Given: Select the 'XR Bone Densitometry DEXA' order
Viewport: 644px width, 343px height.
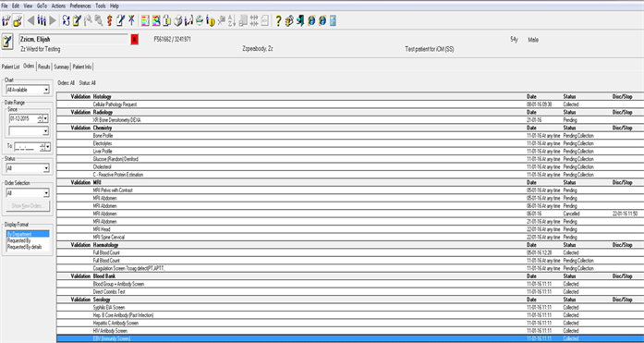Looking at the screenshot, I should click(350, 120).
